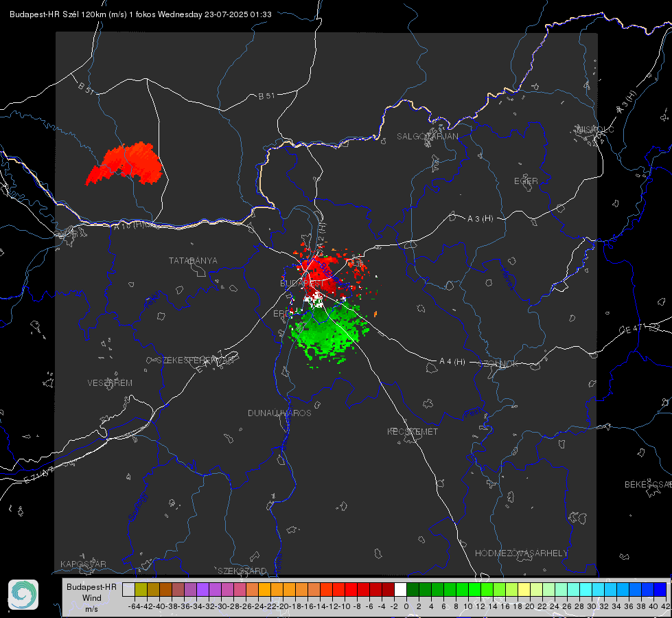Click the blue 'Somogy' county label
Image resolution: width=672 pixels, height=618 pixels.
pos(137,507)
